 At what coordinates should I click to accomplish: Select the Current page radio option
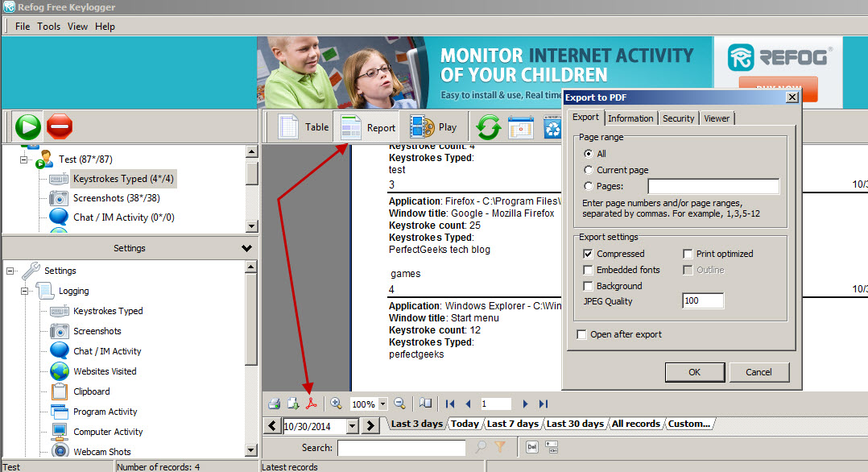point(589,169)
